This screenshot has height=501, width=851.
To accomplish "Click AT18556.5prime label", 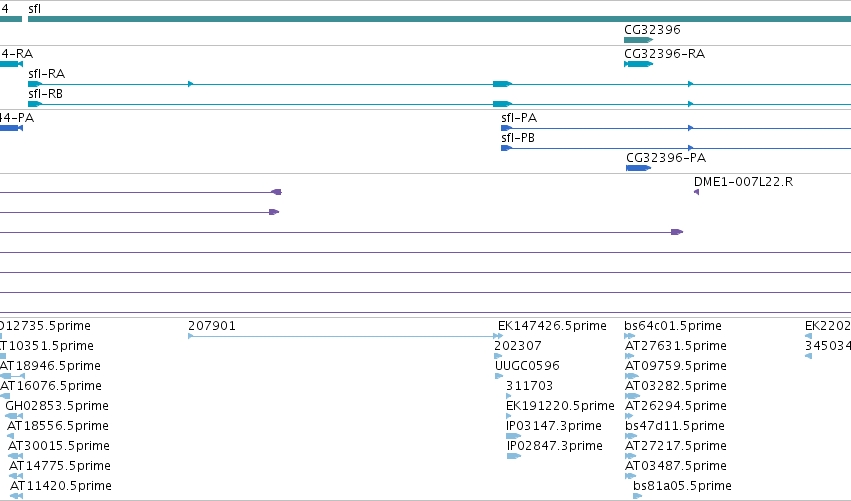I will coord(58,426).
